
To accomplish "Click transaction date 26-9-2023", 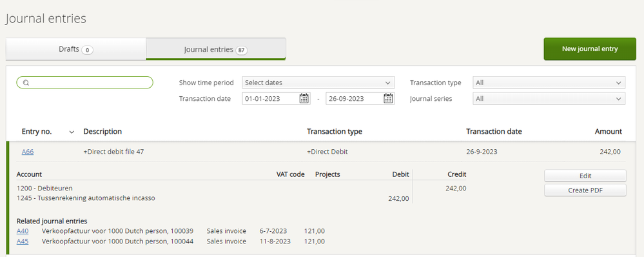I will pos(482,152).
